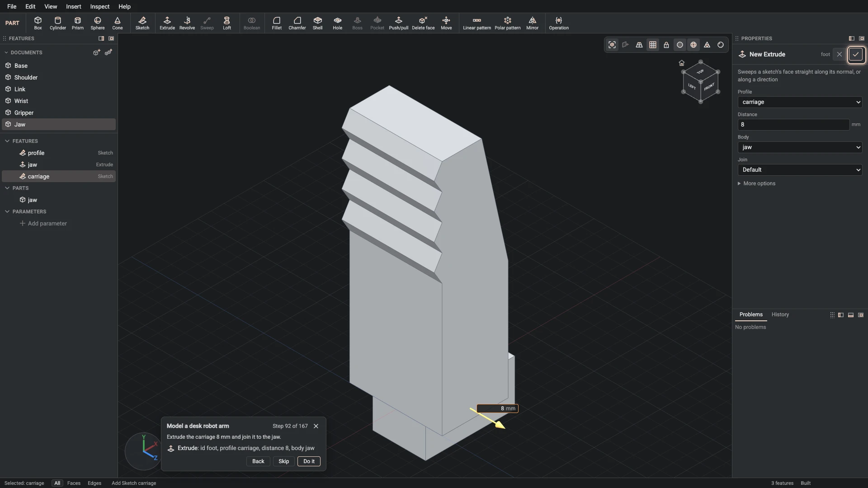Collapse the Parameters section
This screenshot has height=488, width=868.
coord(7,211)
